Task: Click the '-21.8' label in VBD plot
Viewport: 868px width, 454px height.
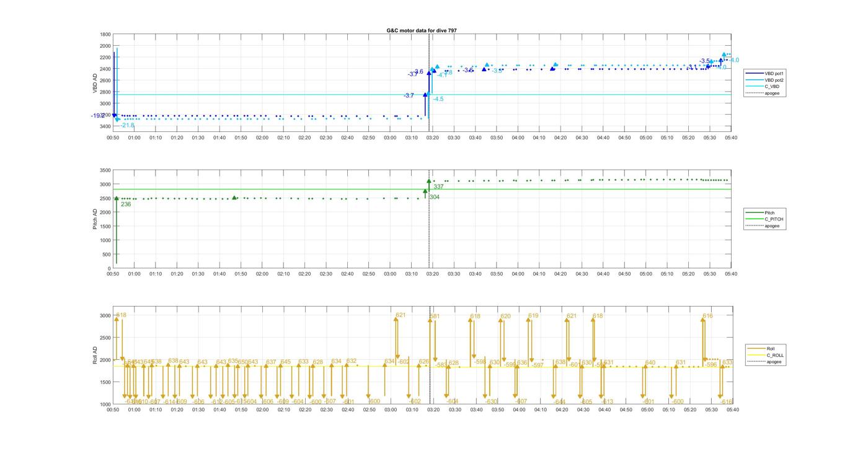Action: tap(127, 125)
